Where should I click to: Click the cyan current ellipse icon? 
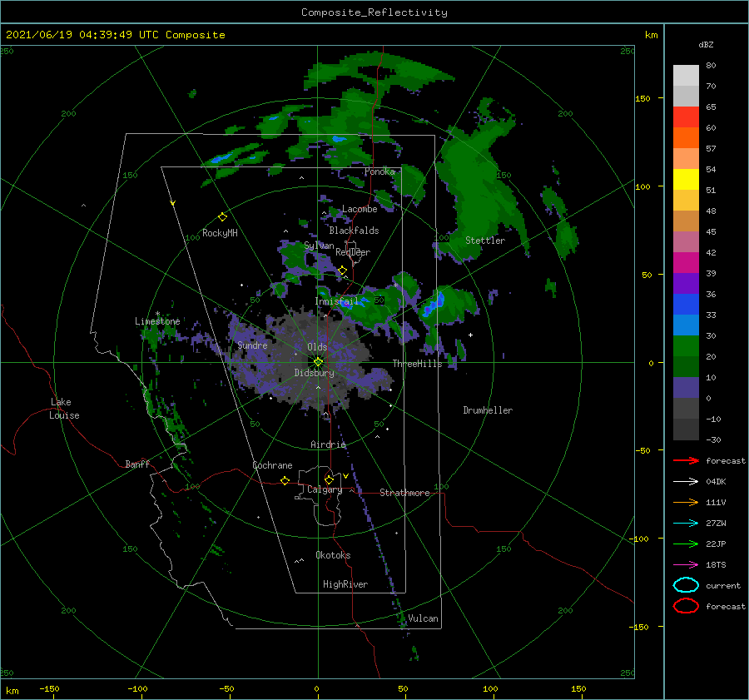(x=686, y=585)
